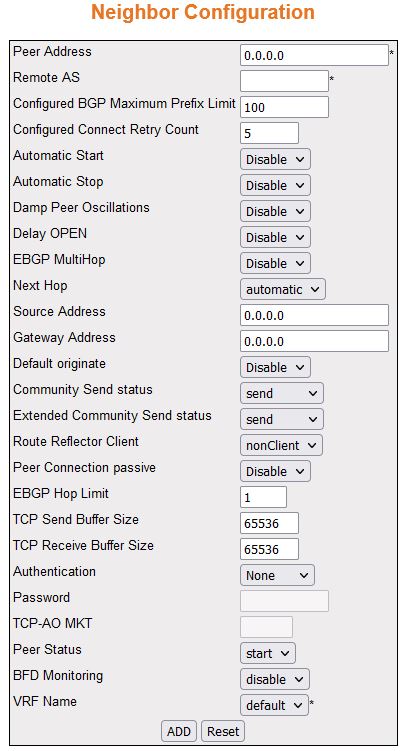
Task: Open the Automatic Start dropdown
Action: [x=275, y=159]
